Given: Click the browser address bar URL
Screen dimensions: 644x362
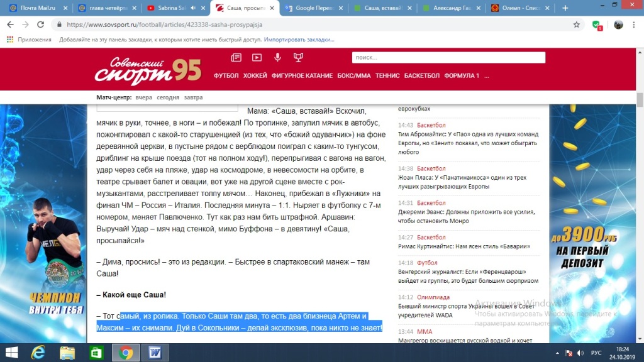Looking at the screenshot, I should click(x=164, y=25).
